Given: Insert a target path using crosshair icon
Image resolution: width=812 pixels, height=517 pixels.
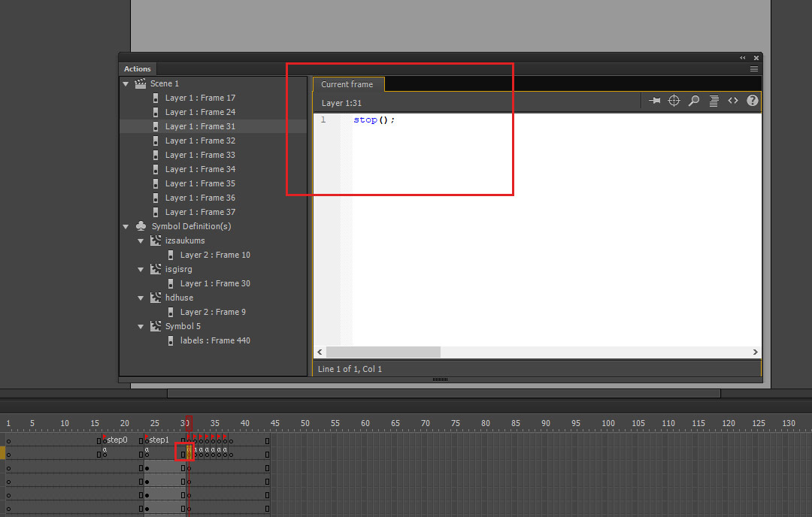Looking at the screenshot, I should tap(674, 101).
